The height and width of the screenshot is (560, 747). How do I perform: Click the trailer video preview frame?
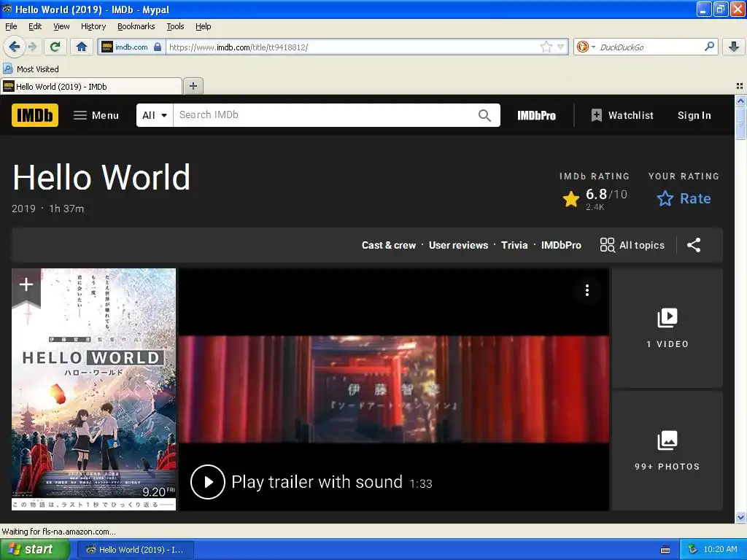point(393,389)
